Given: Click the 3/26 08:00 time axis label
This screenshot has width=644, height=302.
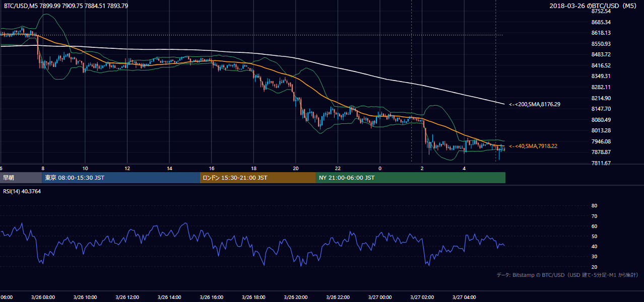Looking at the screenshot, I should tap(42, 297).
